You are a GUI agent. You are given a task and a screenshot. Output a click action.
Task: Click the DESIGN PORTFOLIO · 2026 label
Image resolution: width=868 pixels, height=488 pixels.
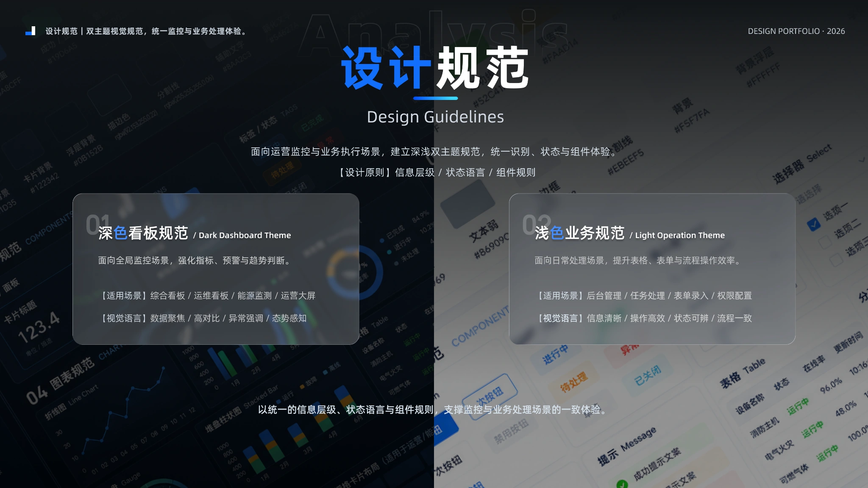[796, 31]
